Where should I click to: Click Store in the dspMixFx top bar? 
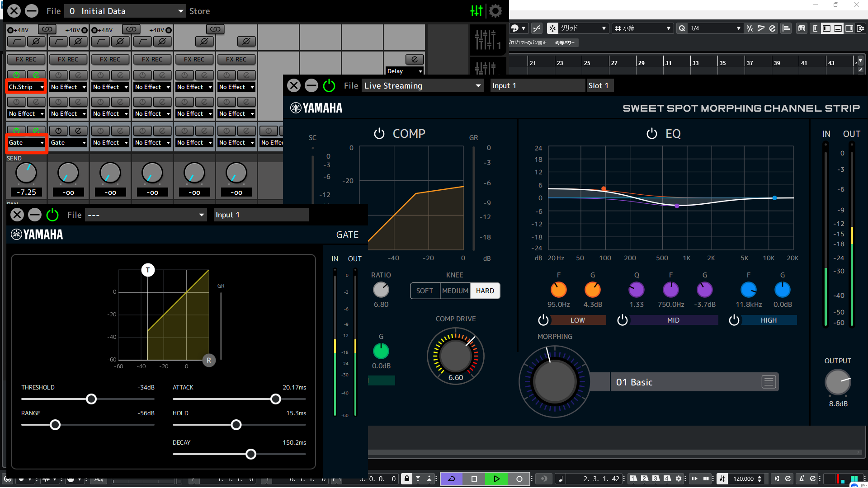(x=199, y=11)
